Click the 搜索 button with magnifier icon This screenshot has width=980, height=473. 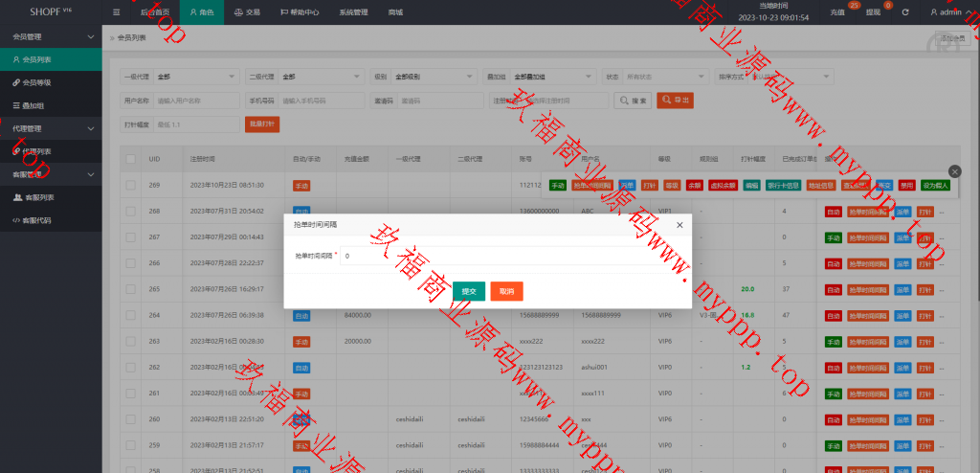[633, 100]
